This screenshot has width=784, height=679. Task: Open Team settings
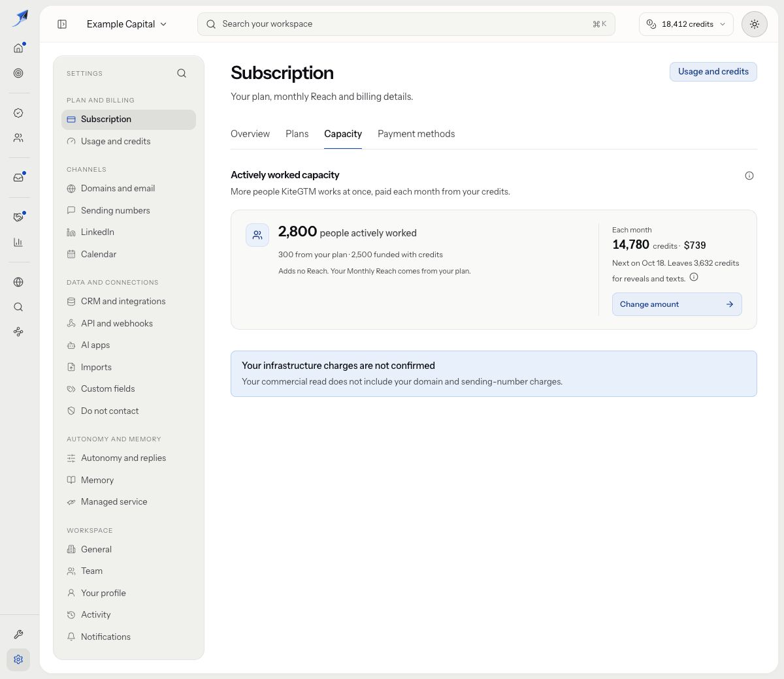pos(129,571)
